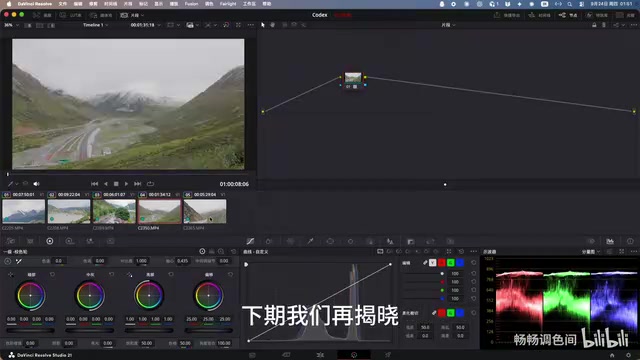This screenshot has width=640, height=360.
Task: Open the DaVinci Resolve app menu
Action: [x=35, y=4]
